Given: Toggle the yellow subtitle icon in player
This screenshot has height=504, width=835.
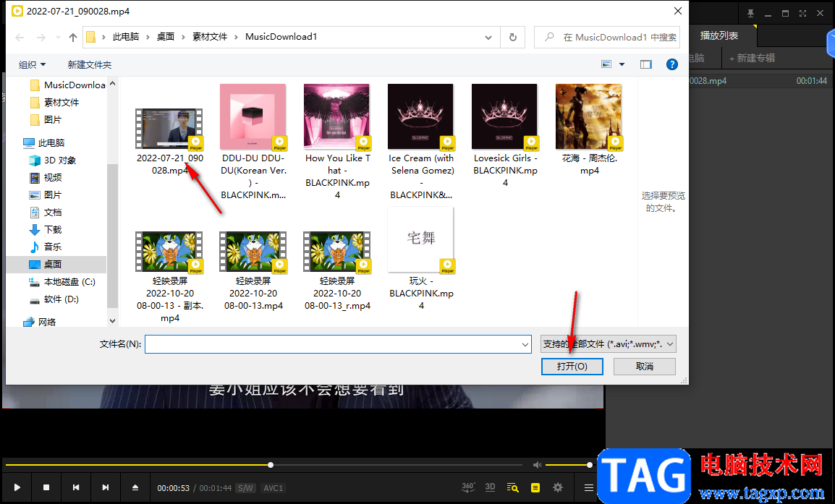Looking at the screenshot, I should (x=535, y=487).
